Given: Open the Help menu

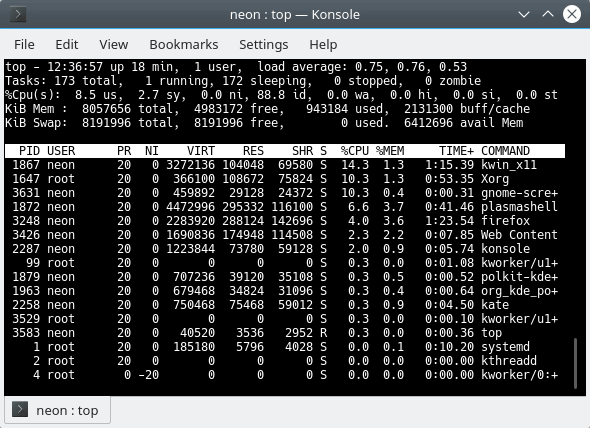Looking at the screenshot, I should pyautogui.click(x=323, y=44).
